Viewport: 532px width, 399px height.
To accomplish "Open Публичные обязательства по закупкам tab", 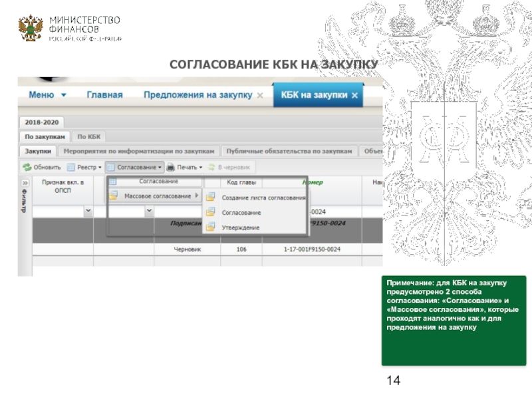I will (x=289, y=151).
